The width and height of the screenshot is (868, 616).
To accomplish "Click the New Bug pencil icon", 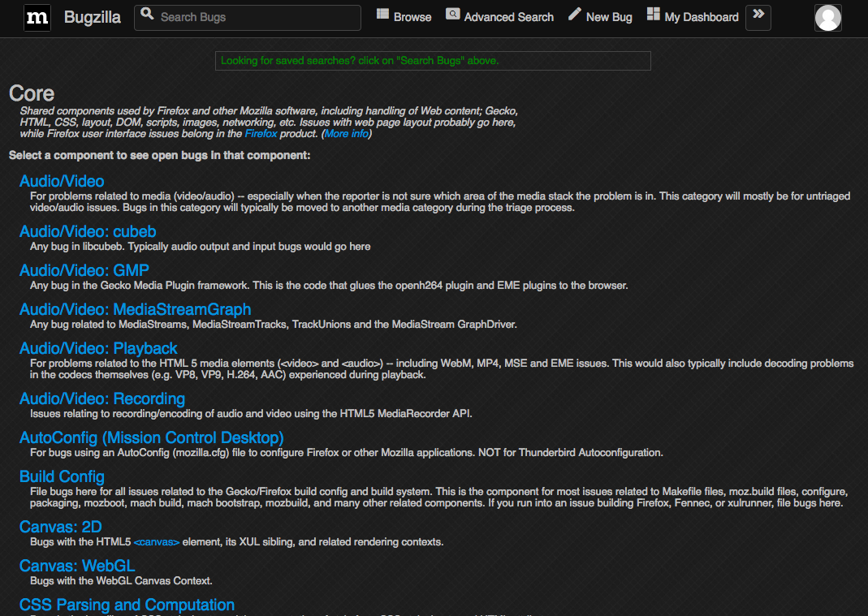I will click(575, 14).
